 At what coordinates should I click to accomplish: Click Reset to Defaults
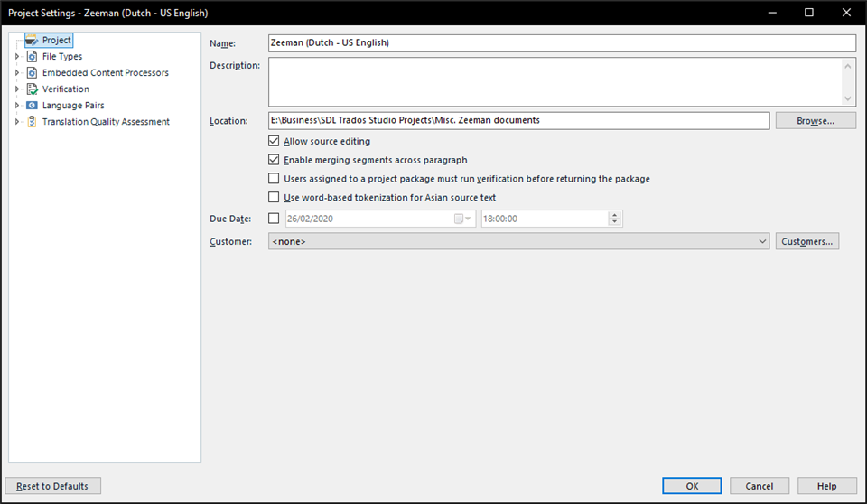click(x=52, y=486)
